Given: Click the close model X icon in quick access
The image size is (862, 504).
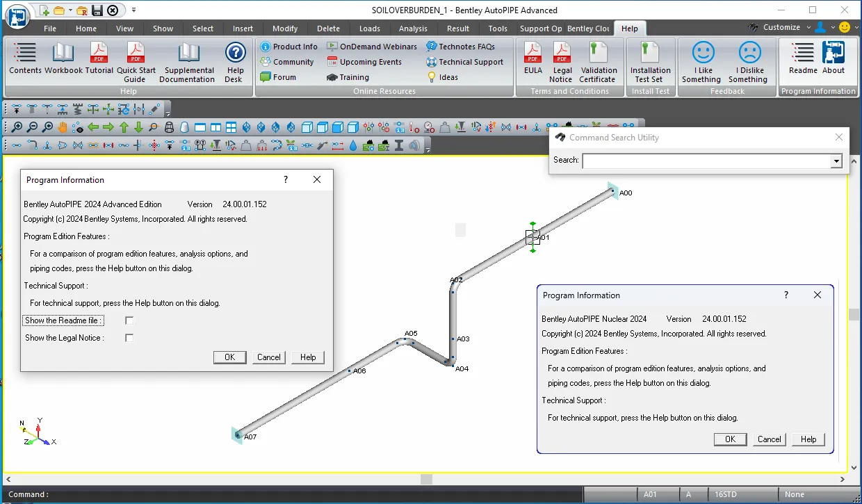Looking at the screenshot, I should (113, 10).
